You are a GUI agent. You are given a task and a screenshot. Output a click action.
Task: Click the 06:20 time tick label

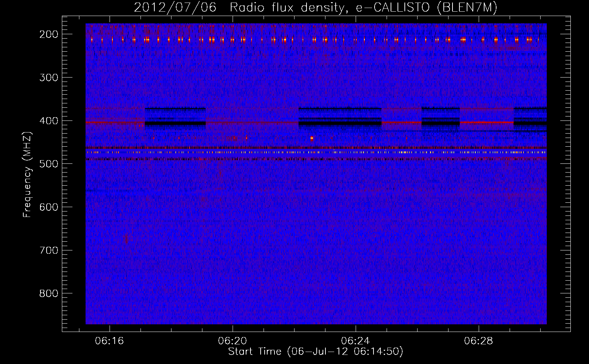[233, 341]
